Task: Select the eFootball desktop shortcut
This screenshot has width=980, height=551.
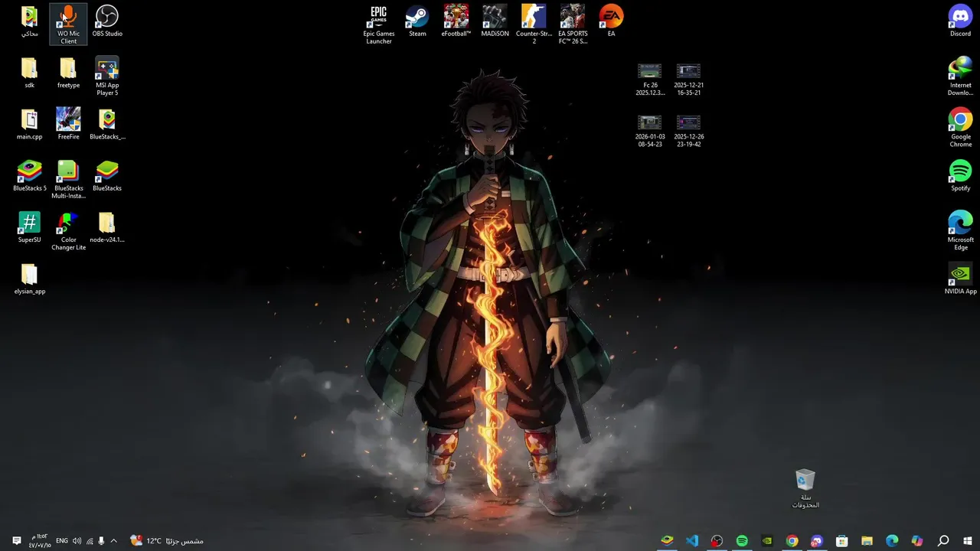Action: [456, 21]
